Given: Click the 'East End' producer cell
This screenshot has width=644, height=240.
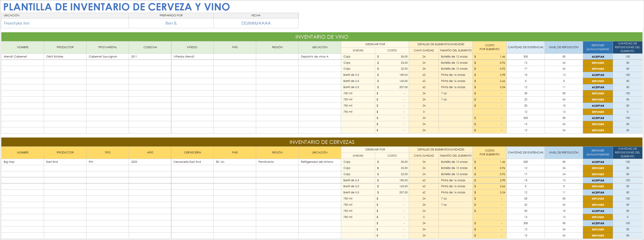Looking at the screenshot, I should 65,162.
